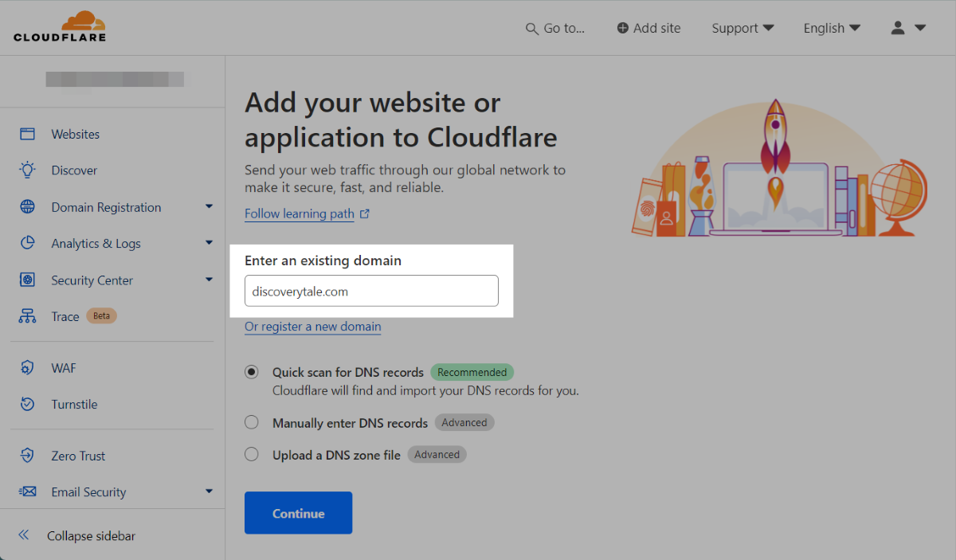Screen dimensions: 956x560
Task: Click the Discover lightbulb icon
Action: [x=28, y=170]
